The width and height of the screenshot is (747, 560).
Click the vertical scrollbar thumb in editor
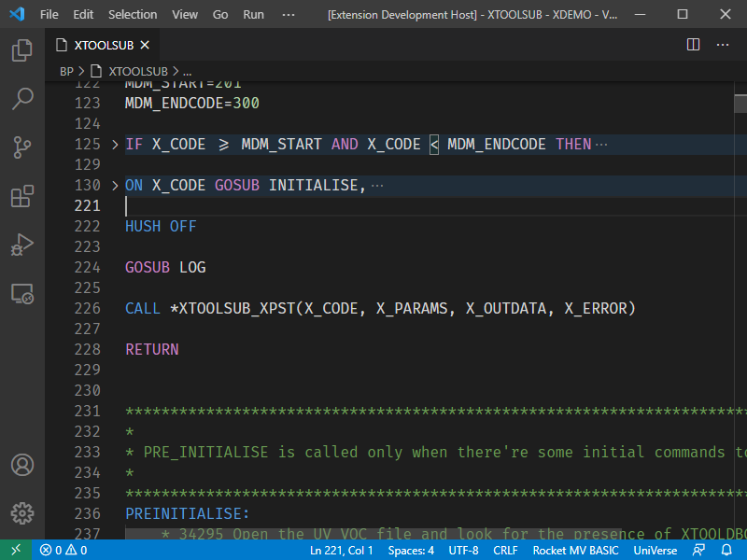(740, 104)
